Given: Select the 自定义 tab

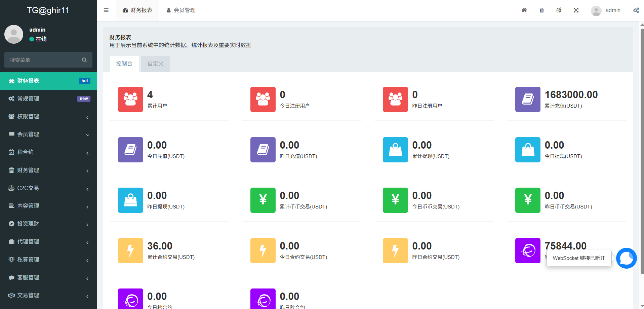Looking at the screenshot, I should (155, 64).
